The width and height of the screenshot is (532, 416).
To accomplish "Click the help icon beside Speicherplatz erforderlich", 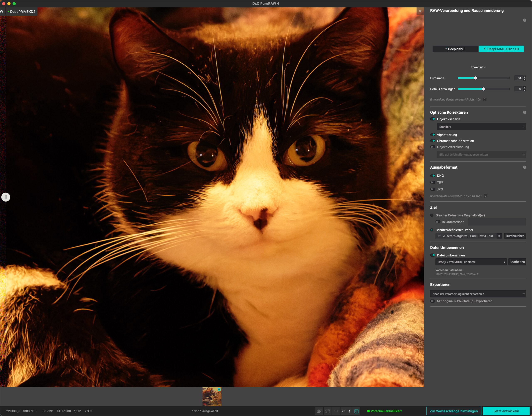I will 485,196.
